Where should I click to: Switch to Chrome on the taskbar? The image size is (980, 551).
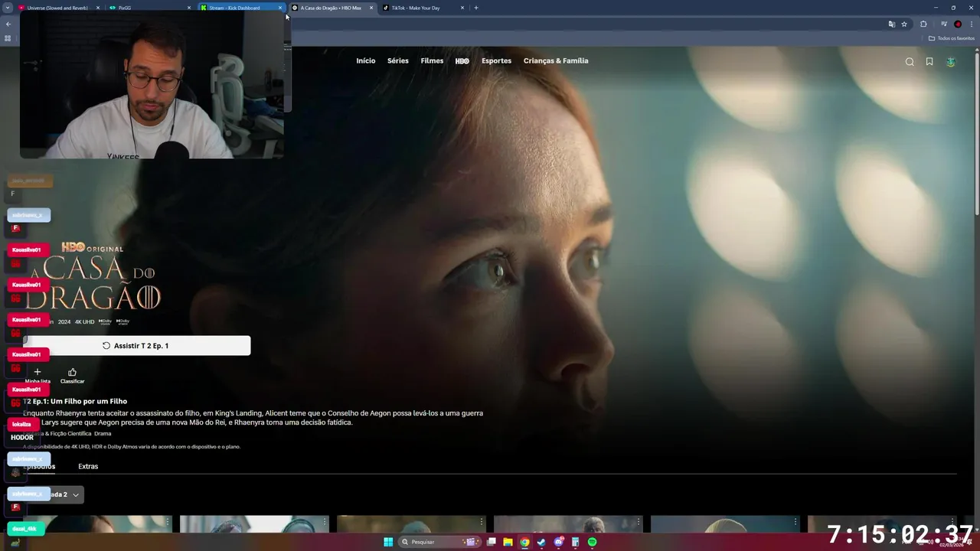click(524, 542)
